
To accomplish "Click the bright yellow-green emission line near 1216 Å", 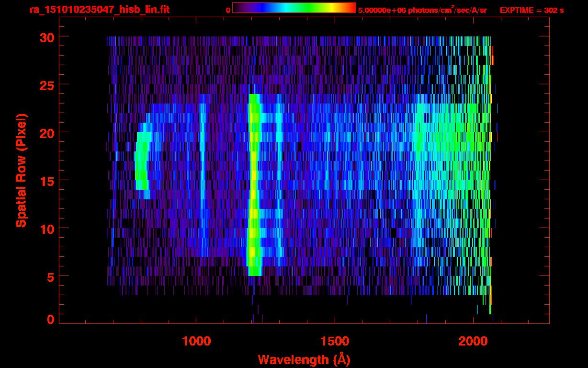I will [254, 185].
